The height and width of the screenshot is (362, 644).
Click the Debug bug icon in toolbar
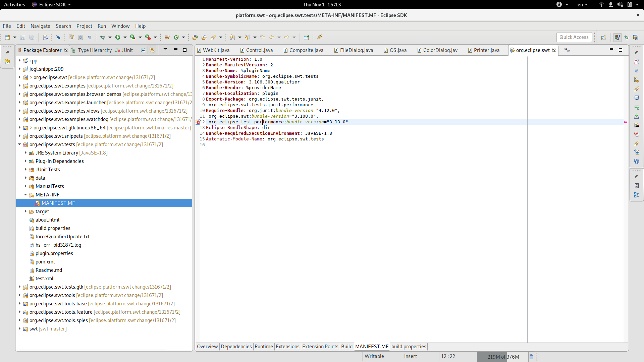[x=103, y=37]
